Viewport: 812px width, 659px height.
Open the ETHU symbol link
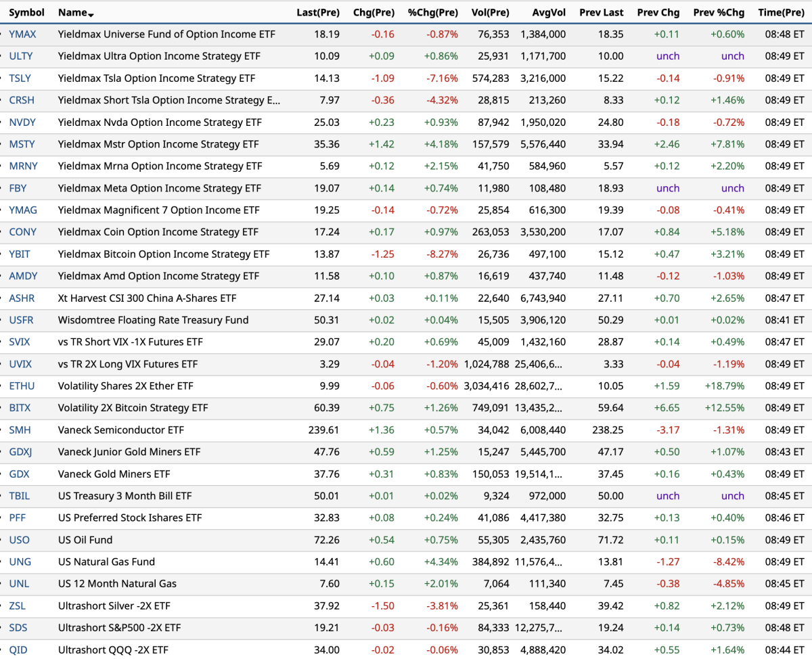tap(22, 386)
